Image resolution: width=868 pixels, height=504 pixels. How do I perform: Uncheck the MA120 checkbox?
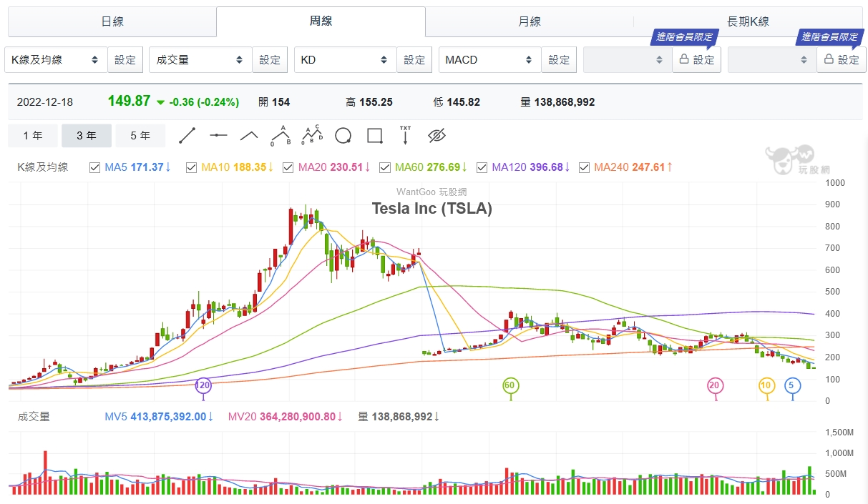point(481,167)
